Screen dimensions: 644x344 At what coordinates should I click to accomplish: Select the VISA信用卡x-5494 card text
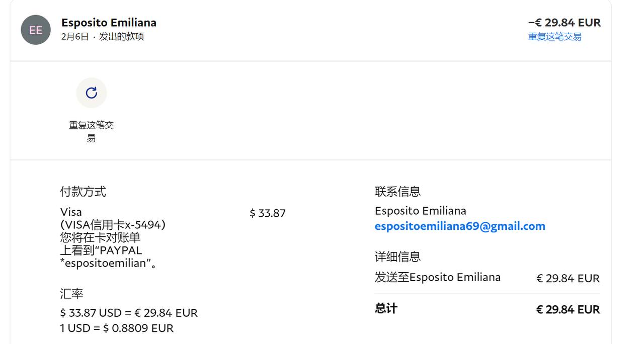click(113, 225)
